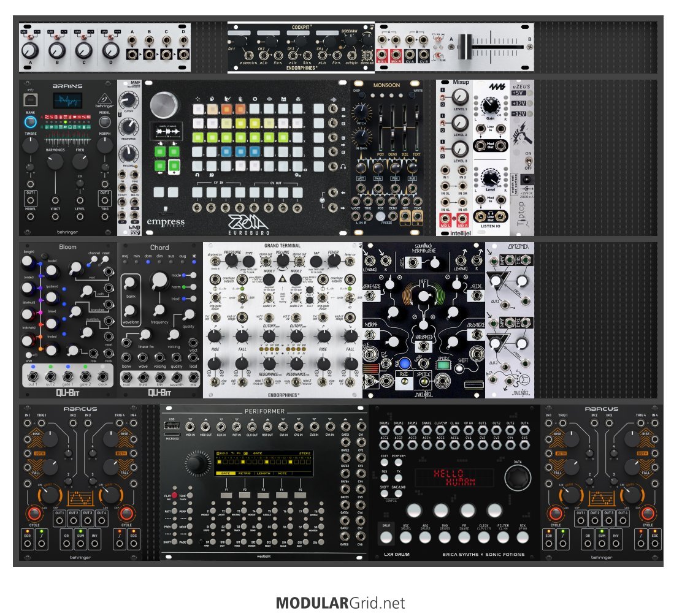This screenshot has width=682, height=616.
Task: Toggle the left CYCLE button on the left Abacus
Action: [34, 514]
